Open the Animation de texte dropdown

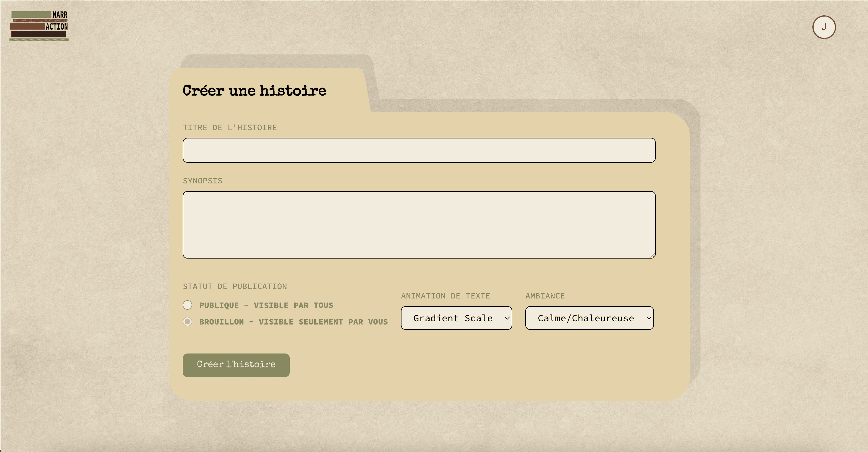click(x=453, y=318)
